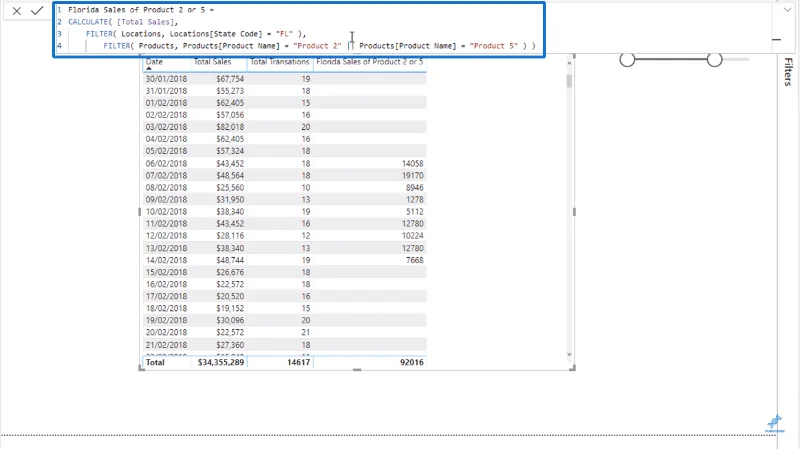
Task: Click the "Product 2" string in formula
Action: tap(317, 46)
